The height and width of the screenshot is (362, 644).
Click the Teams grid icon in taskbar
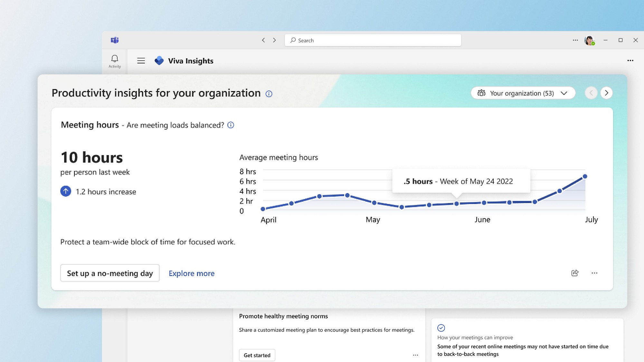[115, 40]
